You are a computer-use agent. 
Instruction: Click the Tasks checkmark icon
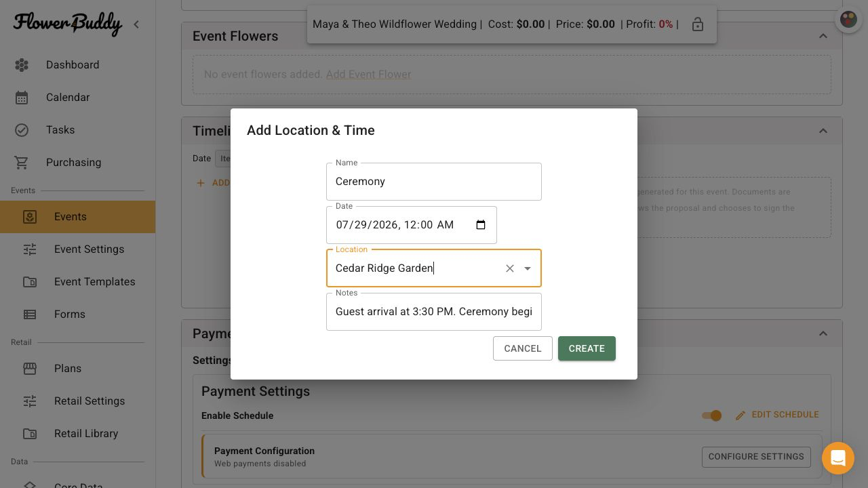(22, 130)
